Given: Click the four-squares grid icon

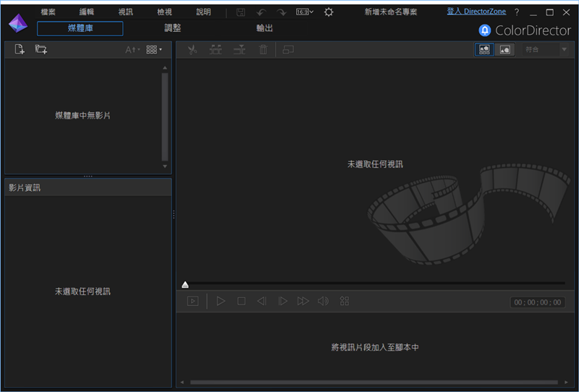Looking at the screenshot, I should tap(345, 301).
